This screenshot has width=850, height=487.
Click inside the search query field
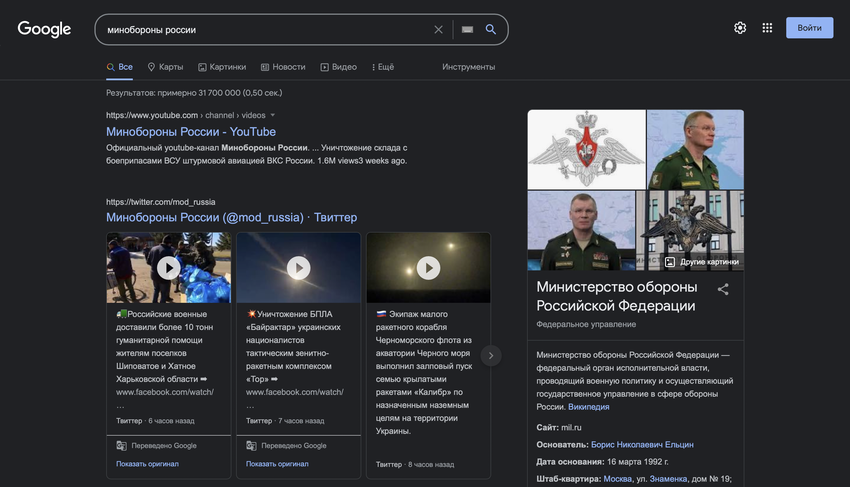[x=260, y=29]
